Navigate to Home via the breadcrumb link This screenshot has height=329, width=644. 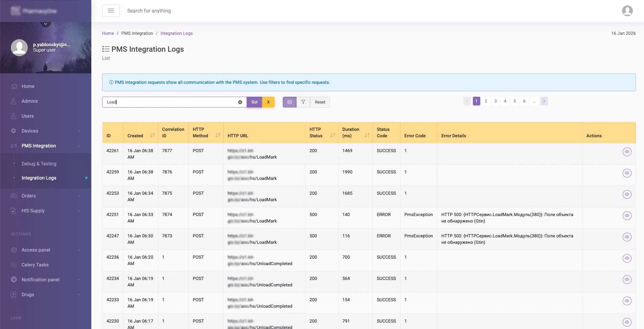(x=108, y=33)
